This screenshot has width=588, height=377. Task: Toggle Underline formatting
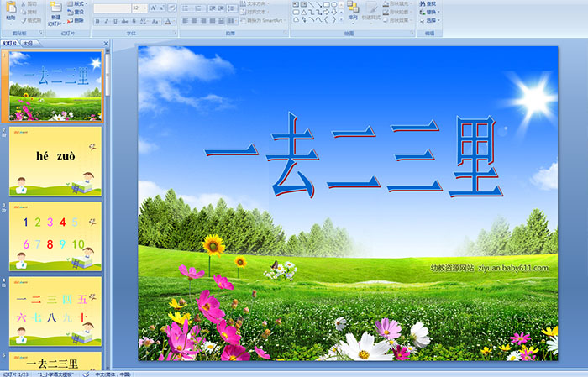tap(115, 21)
